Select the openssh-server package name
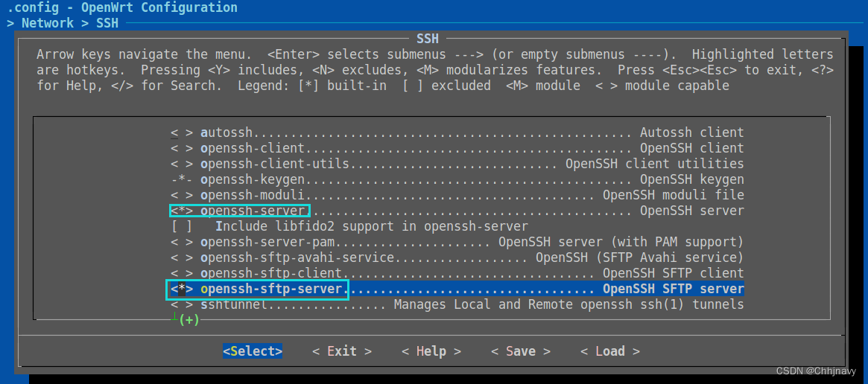The image size is (868, 384). click(253, 211)
